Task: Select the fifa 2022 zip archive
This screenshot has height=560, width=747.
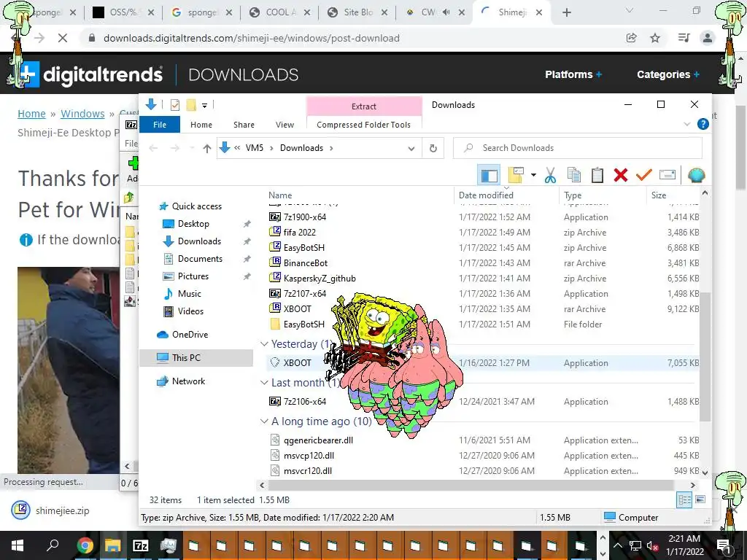Action: point(299,233)
